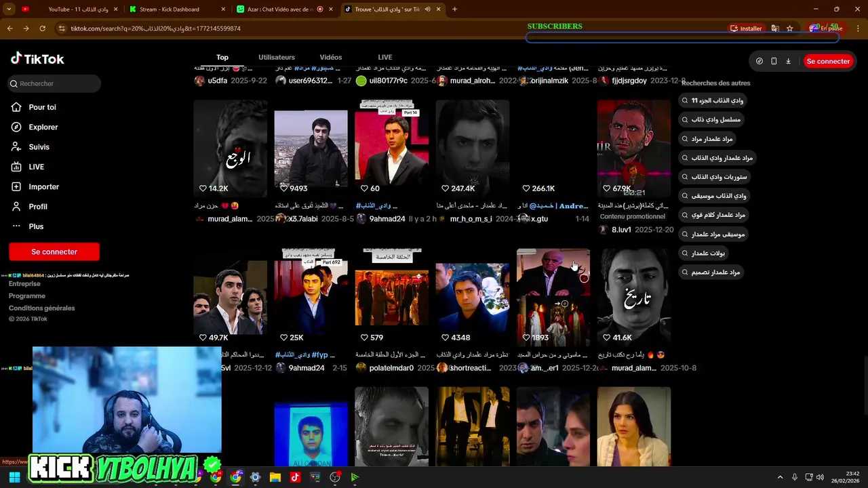This screenshot has width=868, height=488.
Task: Click Programme footer link
Action: (x=27, y=296)
